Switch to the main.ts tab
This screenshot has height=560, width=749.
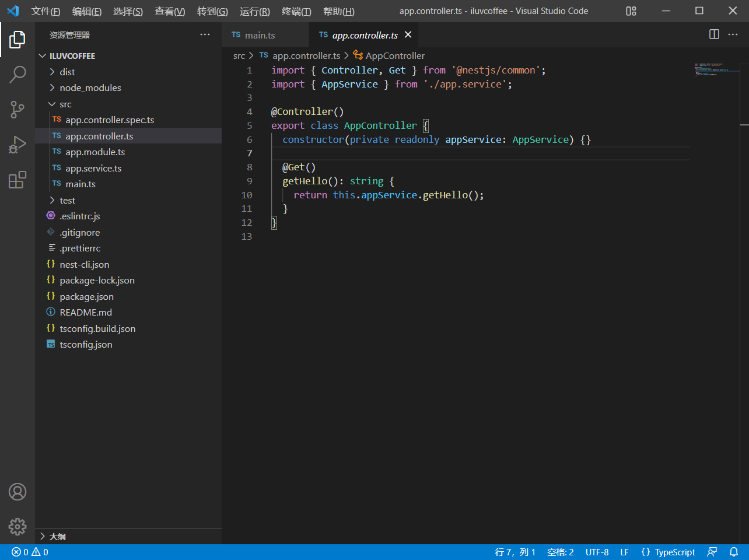[260, 36]
